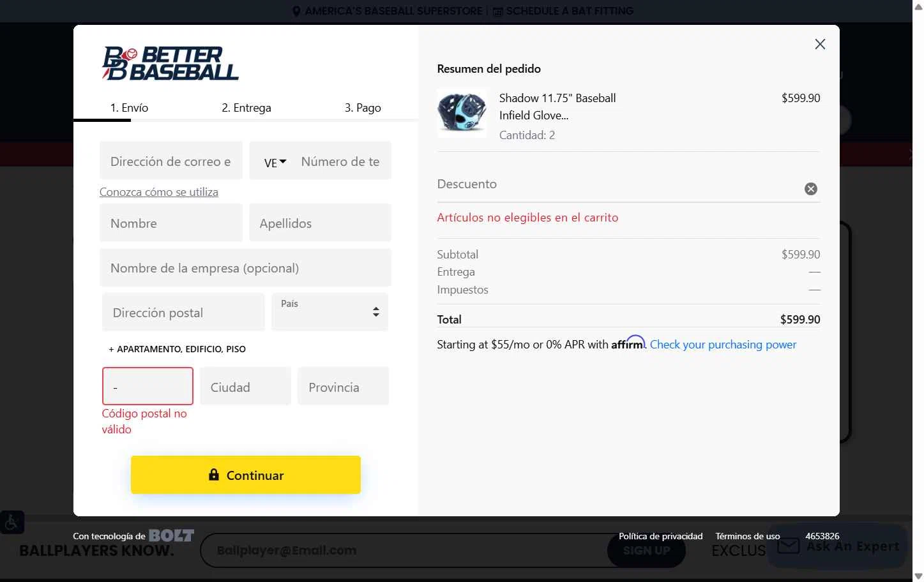The image size is (924, 582).
Task: Click the Total $599.90 amount
Action: 800,320
